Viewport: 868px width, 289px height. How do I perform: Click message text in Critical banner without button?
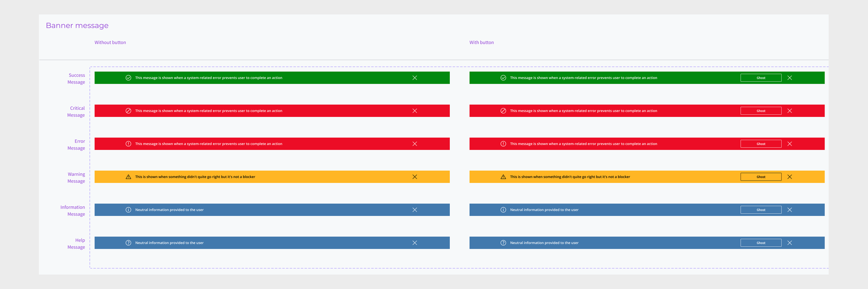coord(208,111)
